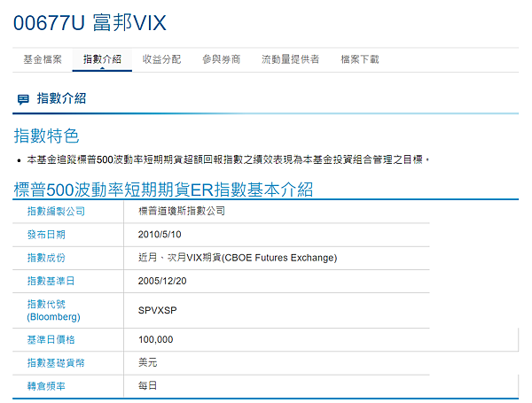Click the 指數代號 (Bloomberg) label
The width and height of the screenshot is (532, 403).
53,311
